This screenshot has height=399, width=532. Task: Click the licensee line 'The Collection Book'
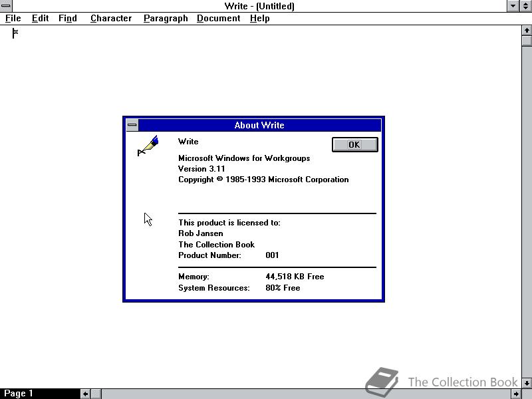(x=217, y=245)
